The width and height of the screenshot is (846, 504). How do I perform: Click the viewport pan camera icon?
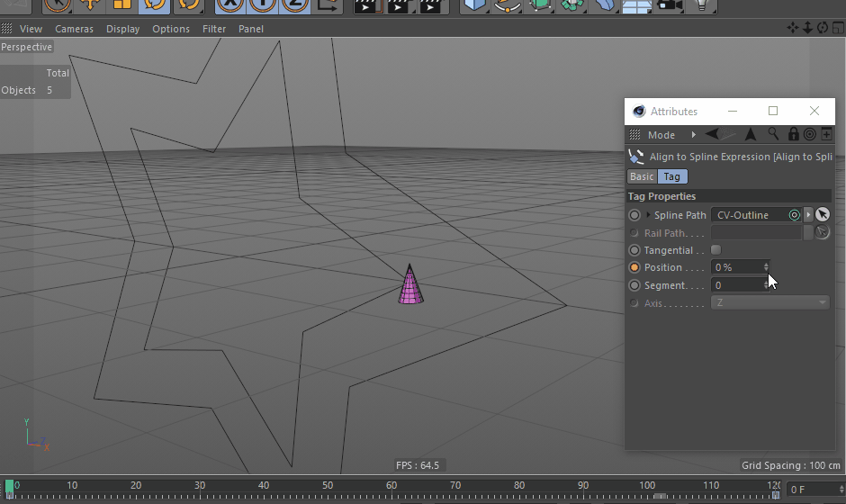(793, 28)
